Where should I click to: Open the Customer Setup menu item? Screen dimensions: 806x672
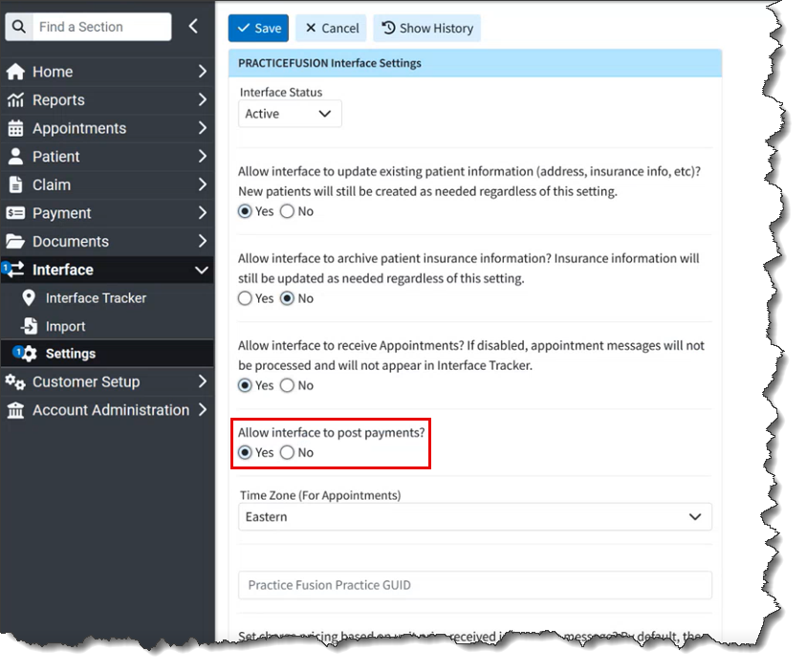tap(107, 381)
